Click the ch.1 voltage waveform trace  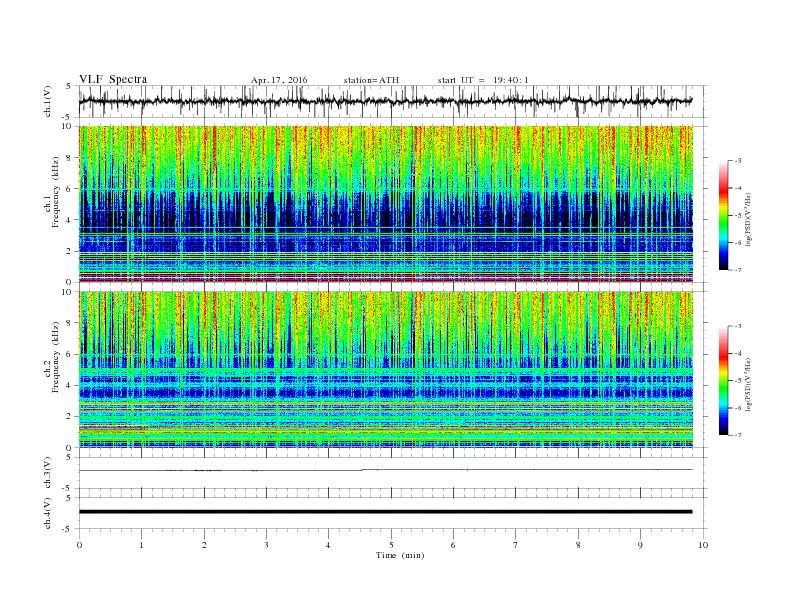[385, 101]
